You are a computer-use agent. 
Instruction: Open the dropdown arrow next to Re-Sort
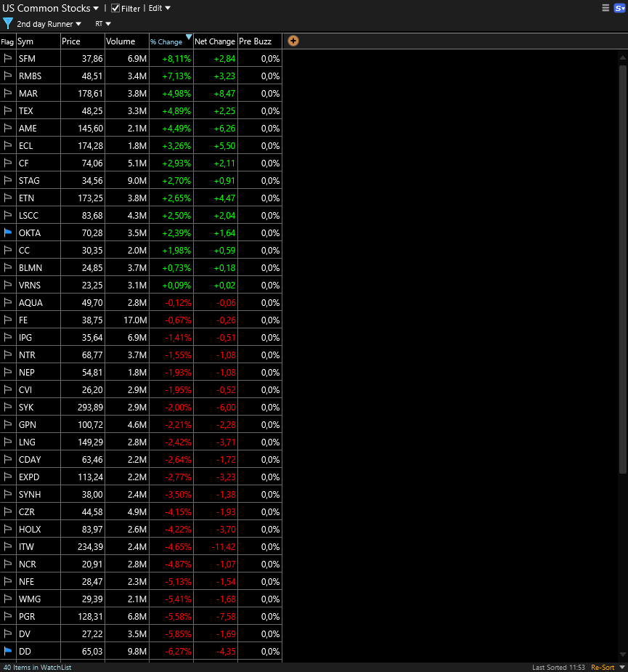pyautogui.click(x=622, y=668)
